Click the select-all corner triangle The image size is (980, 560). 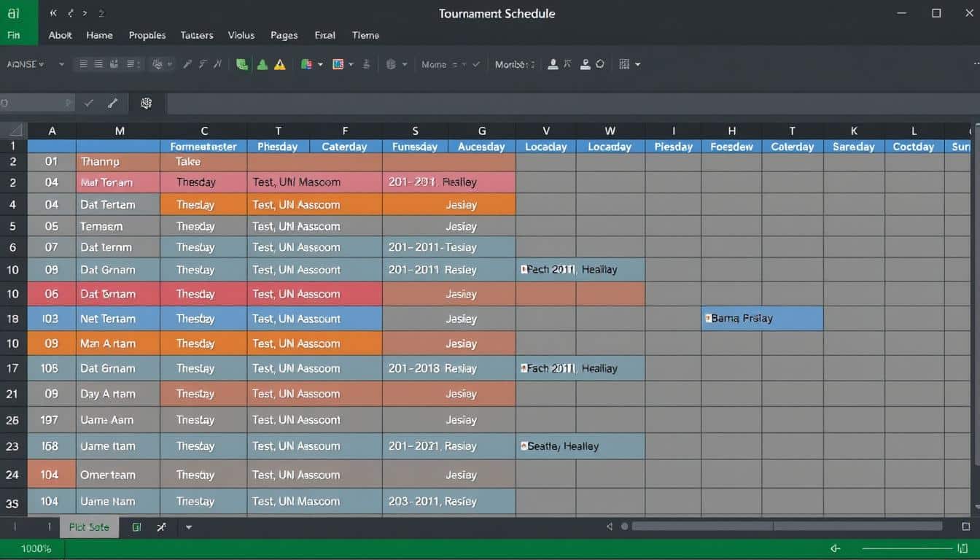(x=14, y=131)
